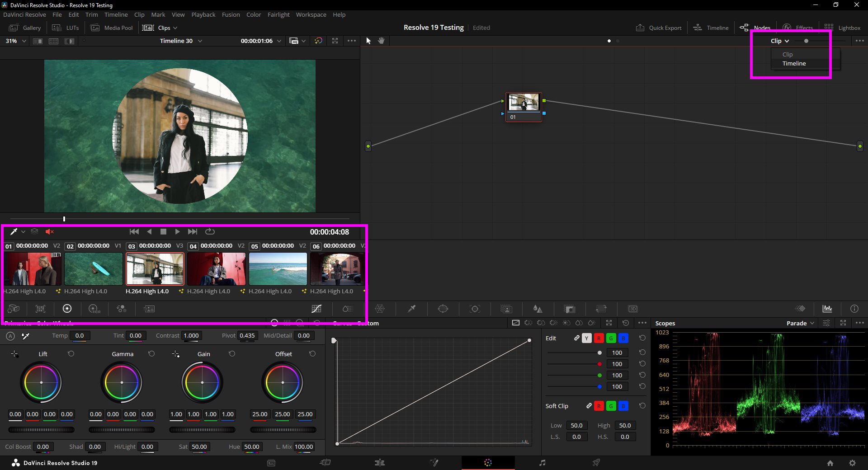Open the Magic Mask palette

pyautogui.click(x=506, y=309)
